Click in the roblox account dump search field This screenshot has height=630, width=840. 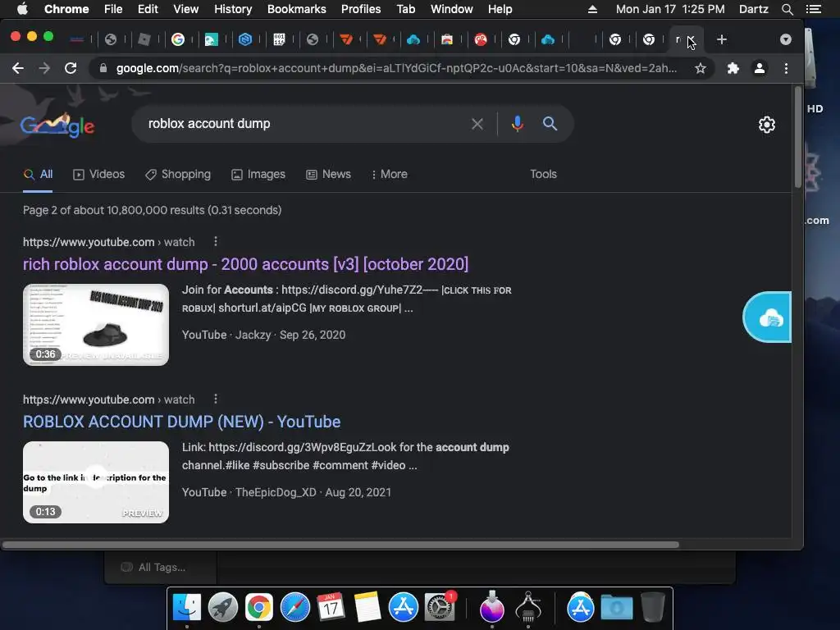click(305, 124)
